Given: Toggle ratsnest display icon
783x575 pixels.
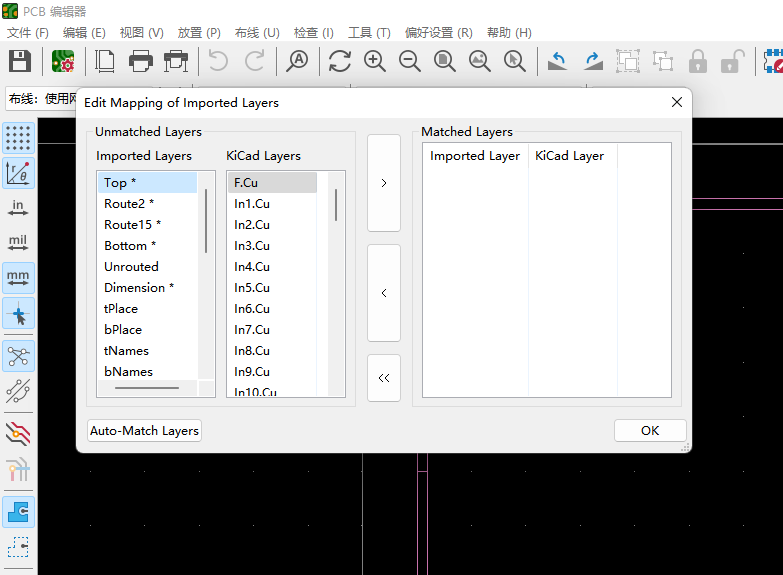Looking at the screenshot, I should (x=18, y=356).
